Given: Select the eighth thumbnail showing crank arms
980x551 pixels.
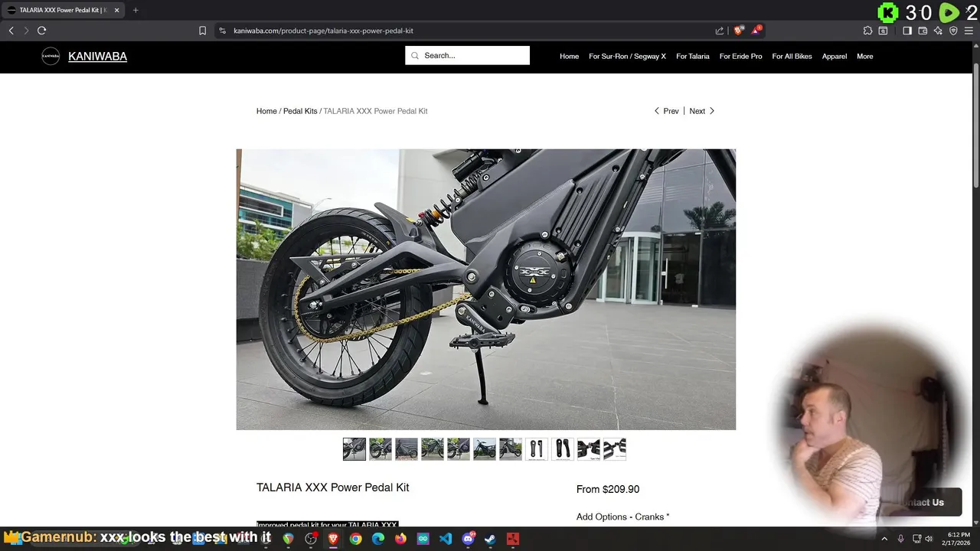Looking at the screenshot, I should (537, 449).
